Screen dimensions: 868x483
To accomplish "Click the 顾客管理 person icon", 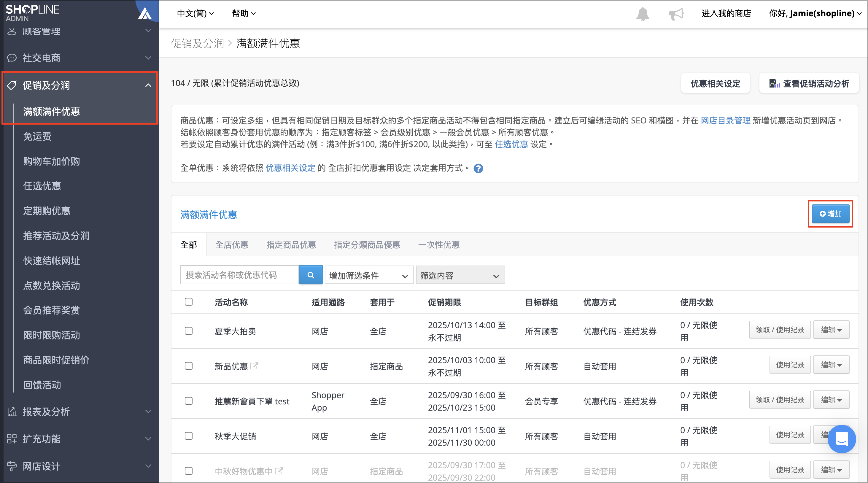I will click(12, 31).
